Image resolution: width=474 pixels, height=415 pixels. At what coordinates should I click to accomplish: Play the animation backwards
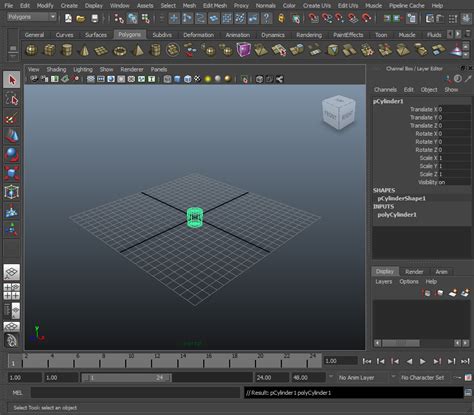pyautogui.click(x=409, y=361)
